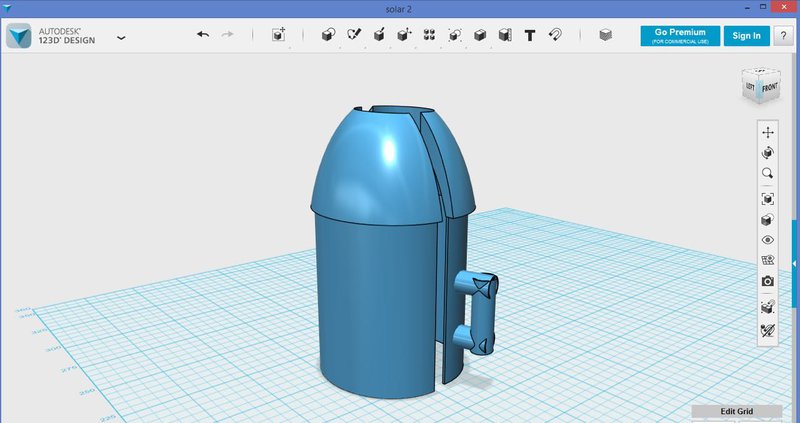Expand the side panel arrow on right edge

(795, 237)
